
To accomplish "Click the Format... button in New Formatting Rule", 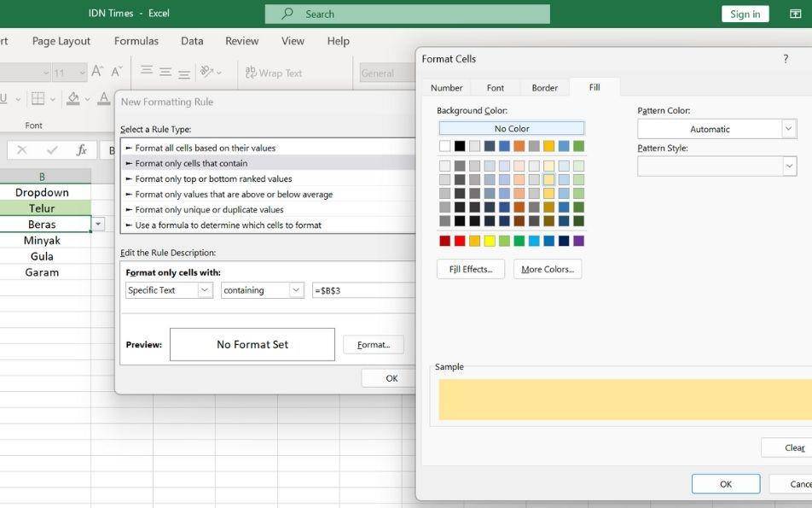I will point(374,345).
